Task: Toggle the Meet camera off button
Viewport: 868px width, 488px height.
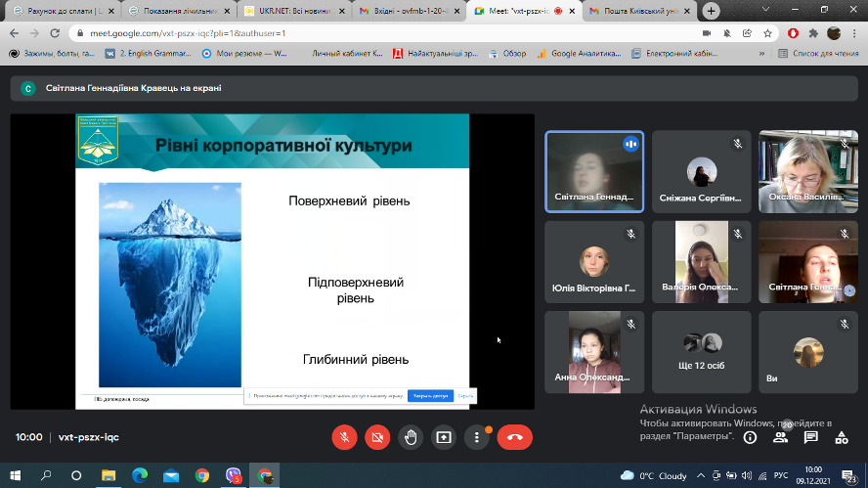Action: 377,437
